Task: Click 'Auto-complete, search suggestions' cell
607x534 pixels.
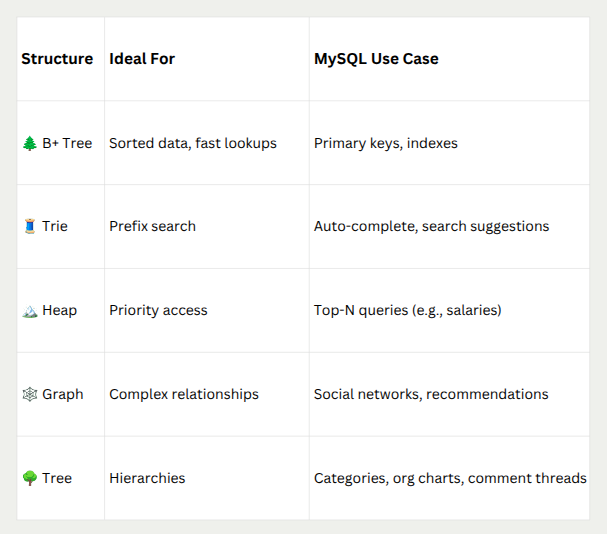Action: click(431, 226)
